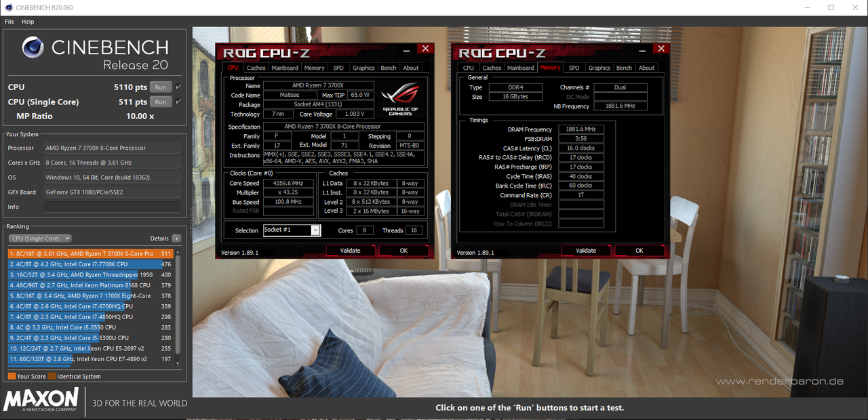Switch to Graphics tab in CPU-Z memory window
The height and width of the screenshot is (420, 868).
(599, 68)
